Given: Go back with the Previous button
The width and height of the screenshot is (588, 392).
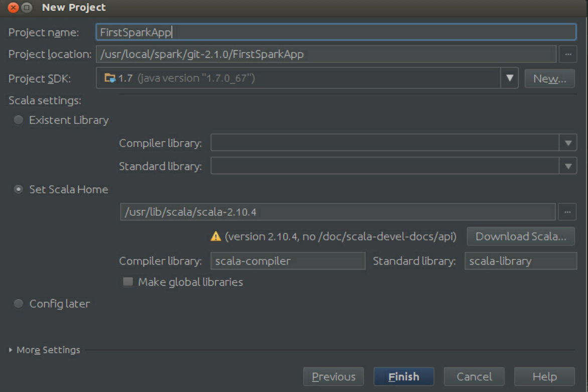Looking at the screenshot, I should [x=334, y=376].
